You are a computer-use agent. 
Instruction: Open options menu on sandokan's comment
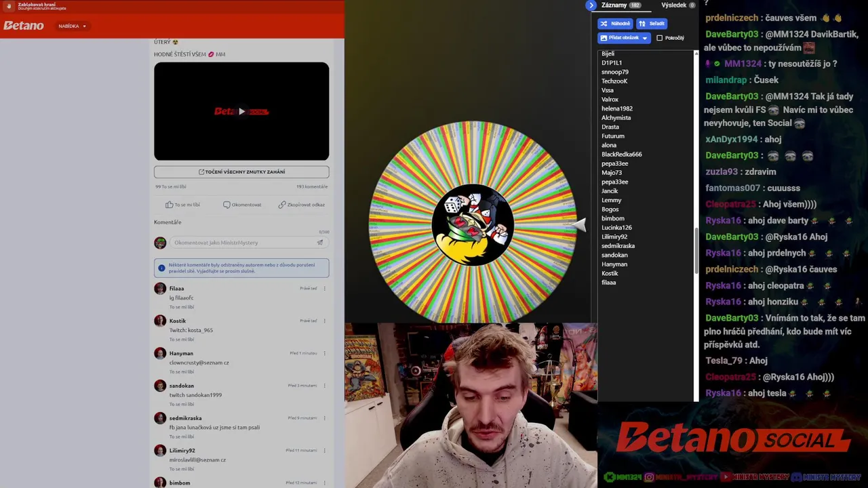click(324, 386)
